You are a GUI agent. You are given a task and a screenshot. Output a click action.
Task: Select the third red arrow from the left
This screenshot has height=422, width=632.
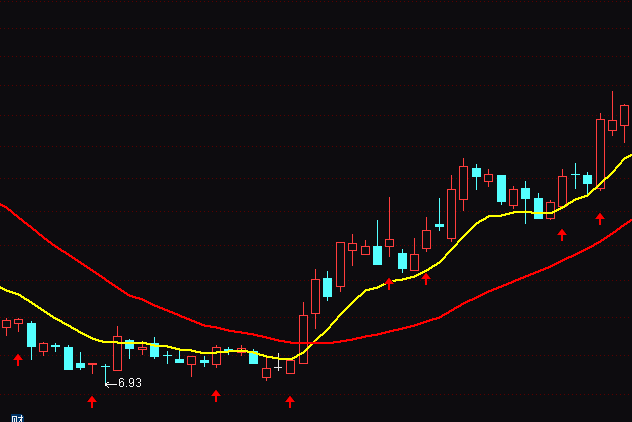[x=215, y=395]
